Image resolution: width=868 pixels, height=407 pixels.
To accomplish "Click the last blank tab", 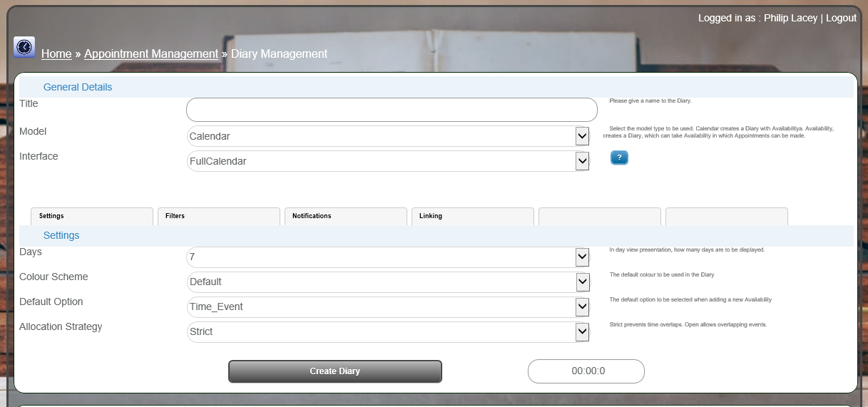I will coord(727,216).
